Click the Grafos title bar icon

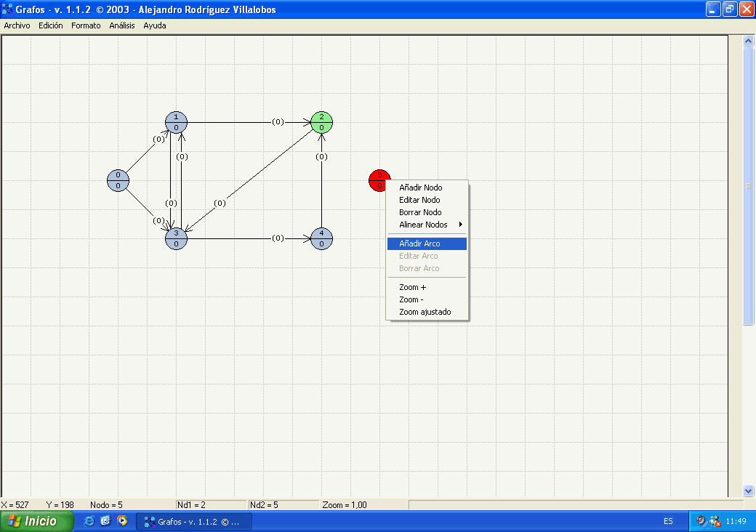8,9
